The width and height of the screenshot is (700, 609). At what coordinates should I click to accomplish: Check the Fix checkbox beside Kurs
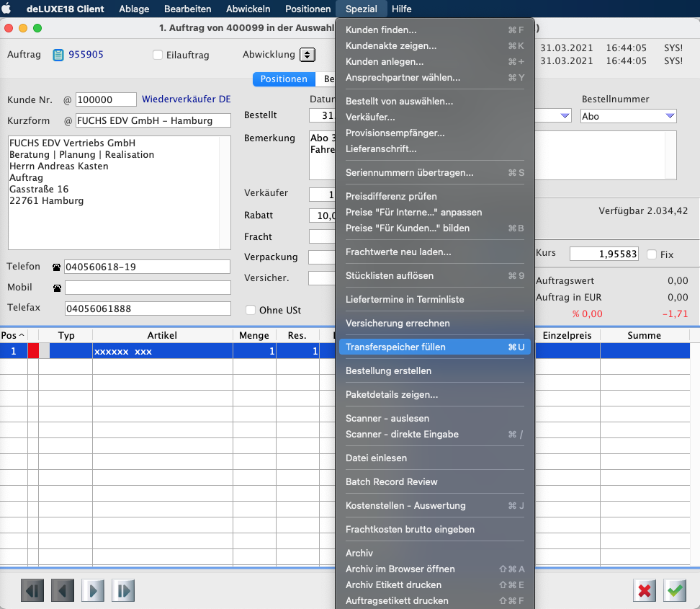(x=652, y=254)
